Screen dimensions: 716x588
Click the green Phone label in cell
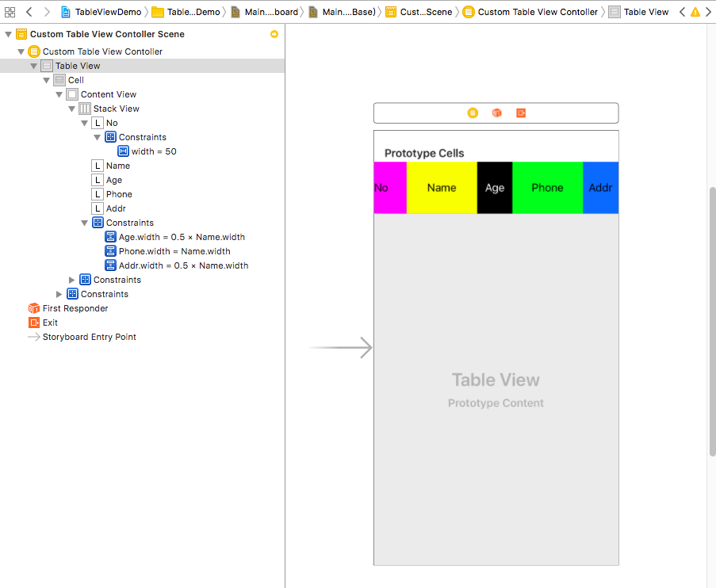pyautogui.click(x=547, y=188)
